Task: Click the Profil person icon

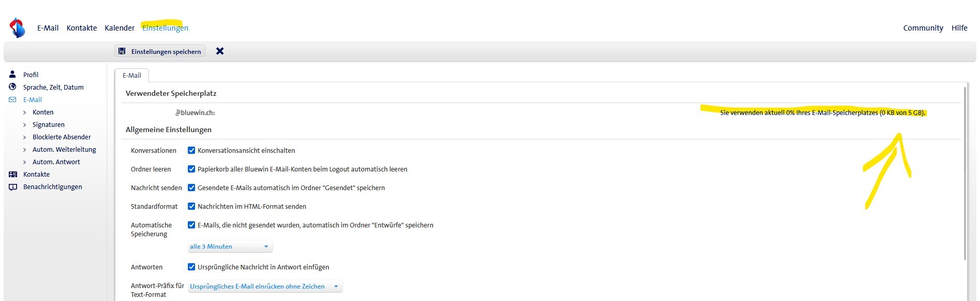Action: 13,75
